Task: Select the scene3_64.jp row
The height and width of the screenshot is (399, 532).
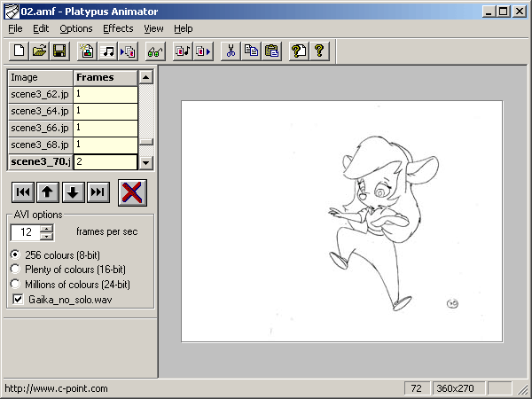Action: 41,112
